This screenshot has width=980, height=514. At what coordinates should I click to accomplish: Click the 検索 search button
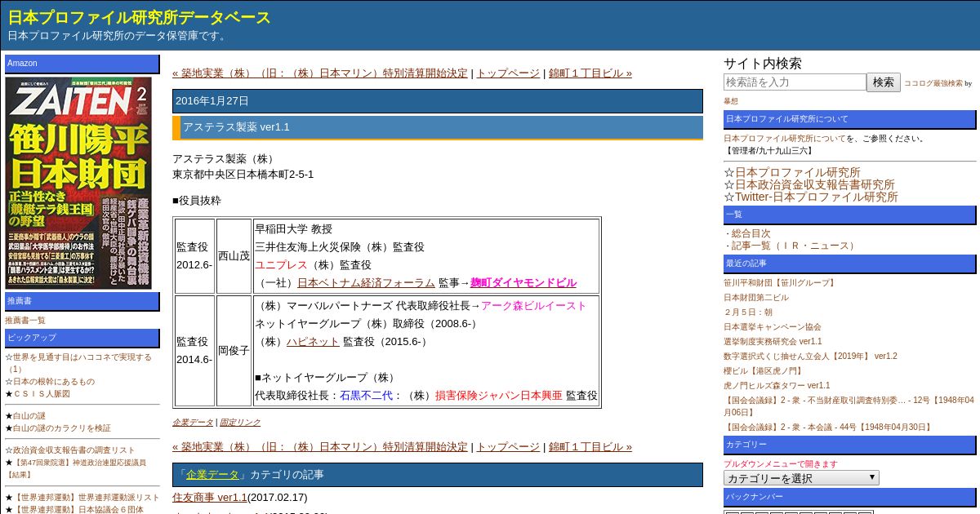(x=884, y=82)
